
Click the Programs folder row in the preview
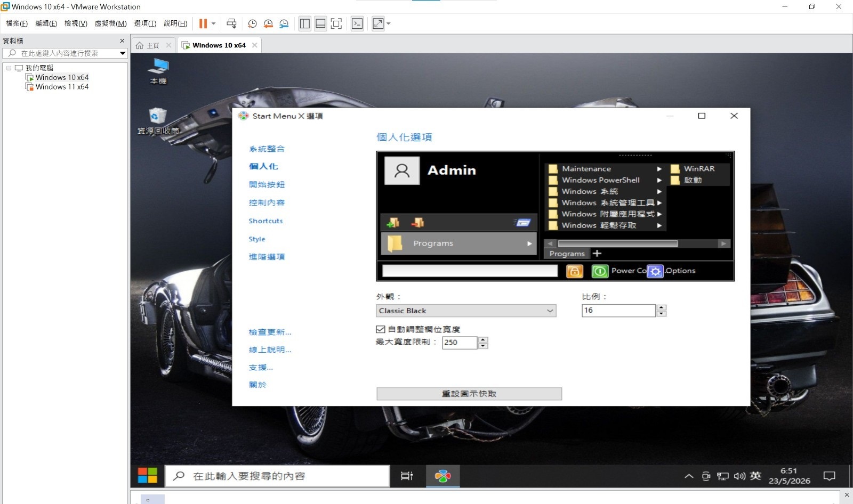(459, 243)
